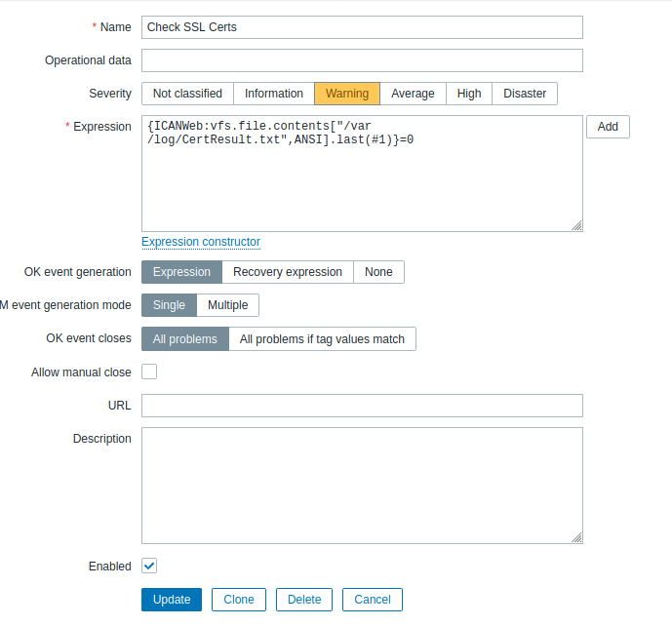The height and width of the screenshot is (626, 672).
Task: Select Disaster severity
Action: [525, 94]
